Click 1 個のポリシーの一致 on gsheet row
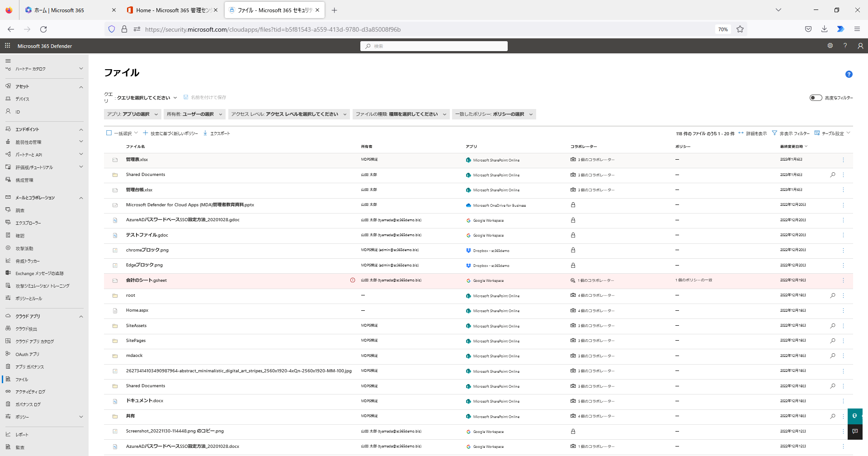Image resolution: width=868 pixels, height=456 pixels. pyautogui.click(x=694, y=280)
